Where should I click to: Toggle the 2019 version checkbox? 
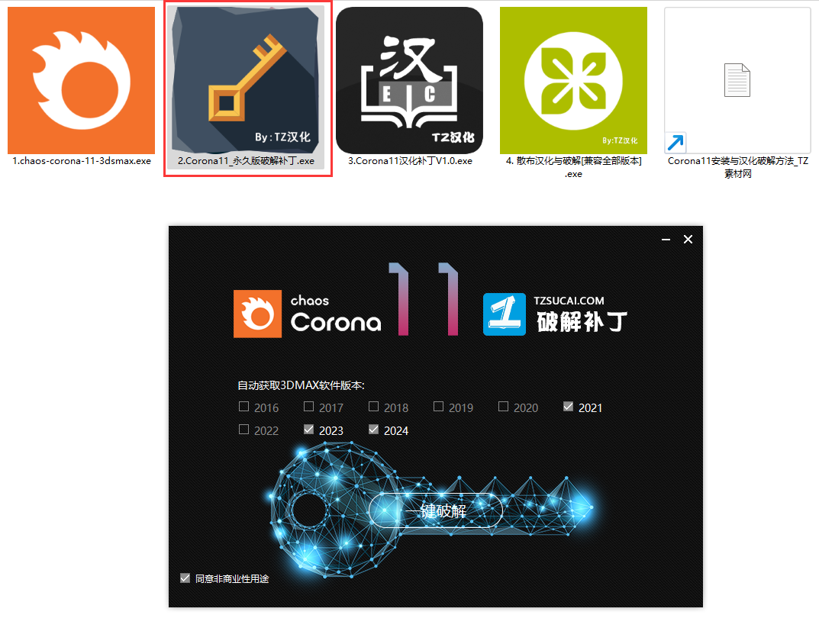coord(438,407)
